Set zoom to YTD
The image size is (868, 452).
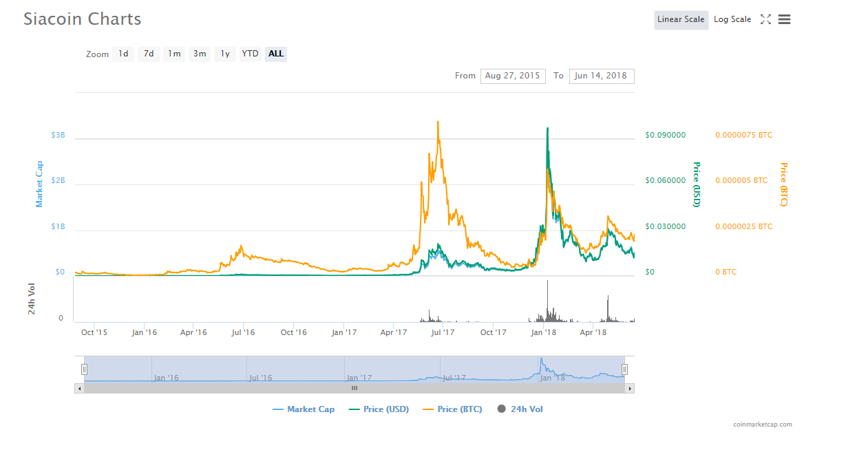pyautogui.click(x=251, y=54)
